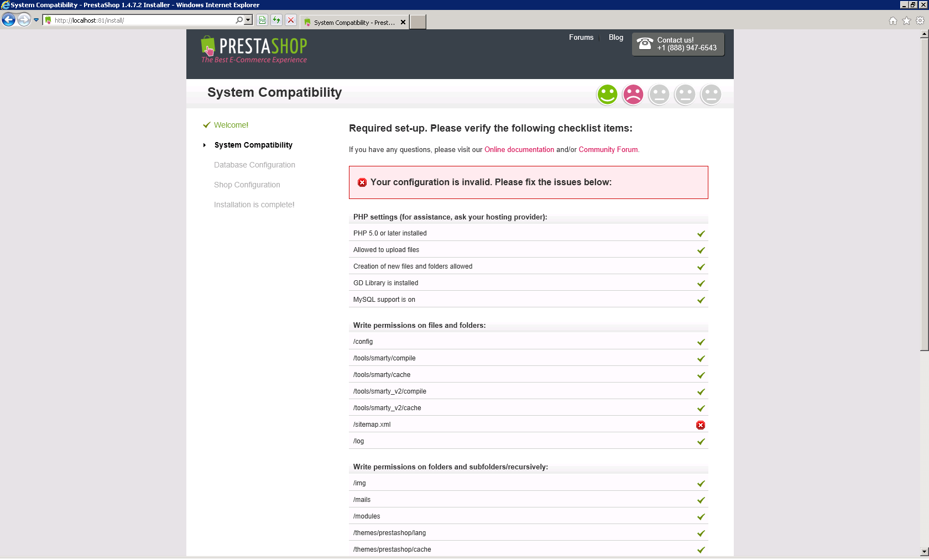
Task: Click the Refresh page icon in toolbar
Action: coord(276,20)
